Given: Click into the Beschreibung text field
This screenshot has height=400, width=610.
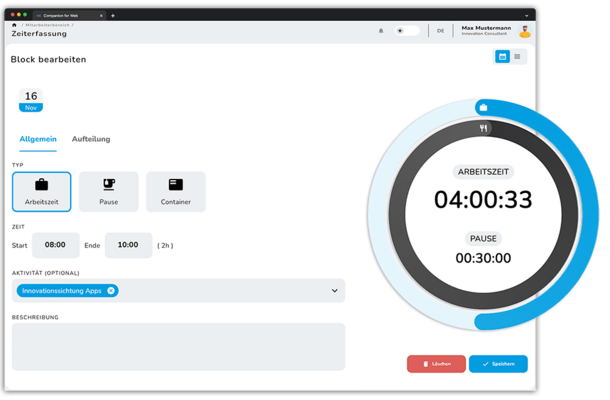Looking at the screenshot, I should click(178, 346).
